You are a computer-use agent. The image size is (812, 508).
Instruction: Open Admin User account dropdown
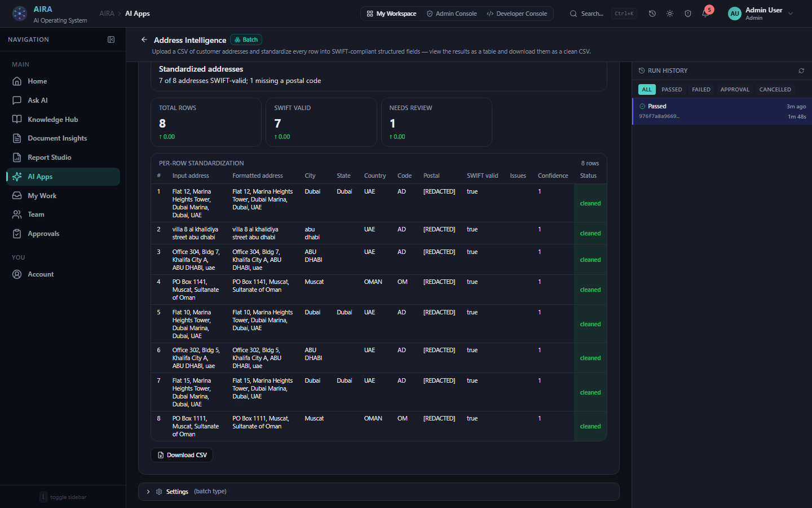point(761,14)
